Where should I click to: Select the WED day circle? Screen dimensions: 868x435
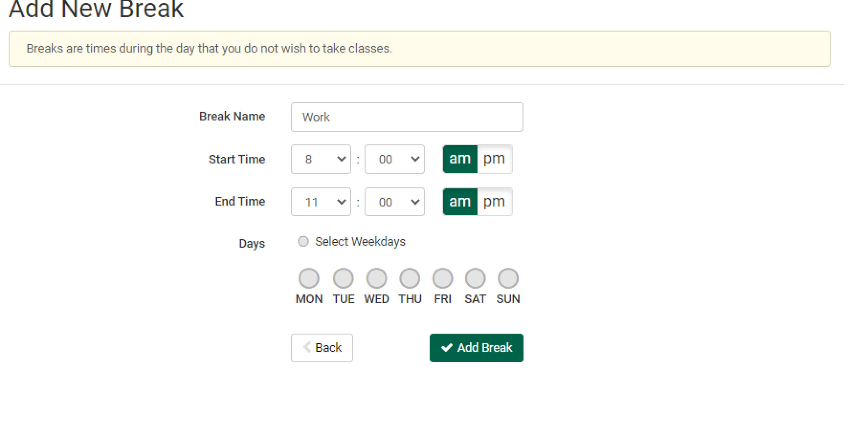point(376,278)
